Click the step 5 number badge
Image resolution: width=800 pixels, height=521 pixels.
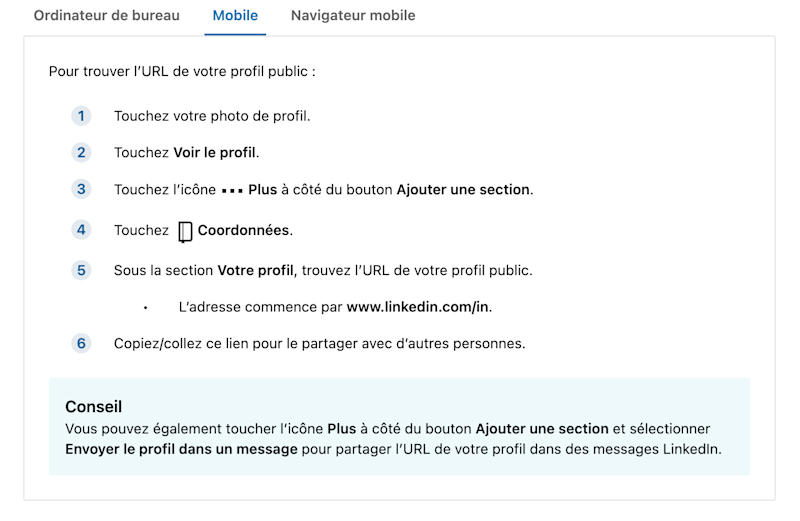81,270
